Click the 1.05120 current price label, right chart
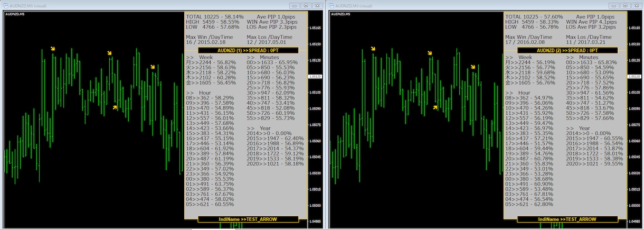This screenshot has width=644, height=230. [634, 77]
